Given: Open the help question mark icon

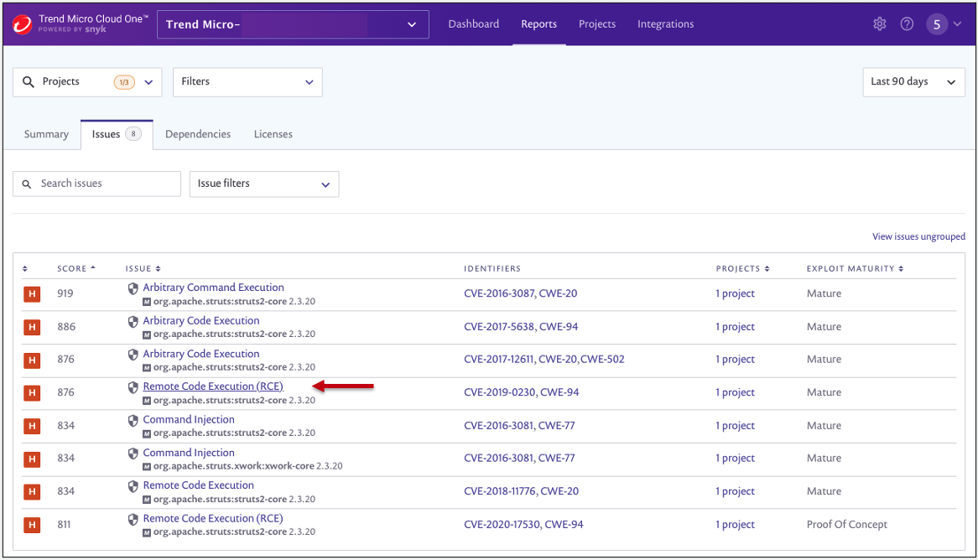Looking at the screenshot, I should pyautogui.click(x=907, y=24).
